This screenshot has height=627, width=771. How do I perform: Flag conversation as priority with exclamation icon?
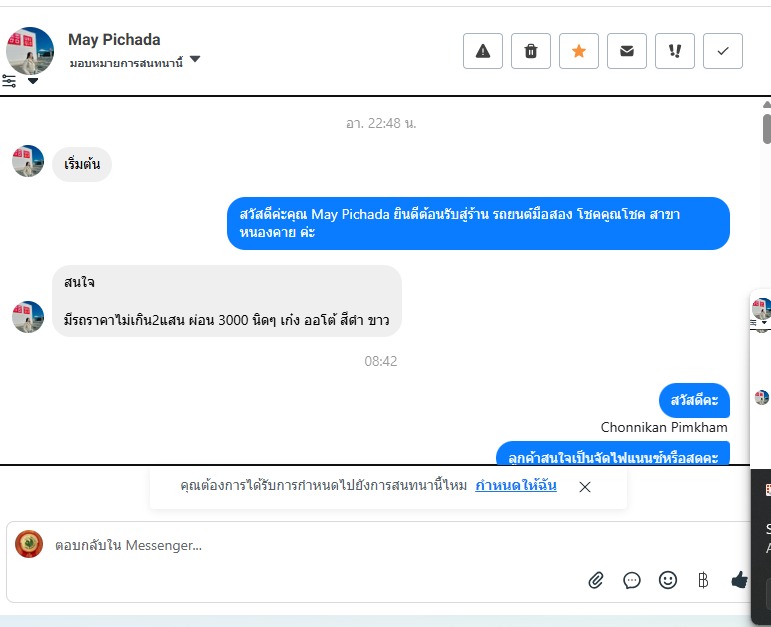tap(675, 51)
